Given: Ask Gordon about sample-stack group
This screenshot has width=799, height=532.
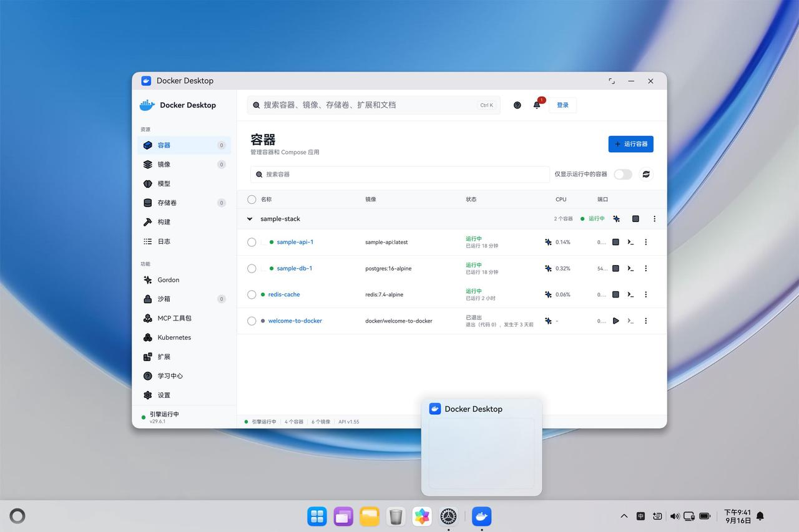Looking at the screenshot, I should (x=617, y=219).
